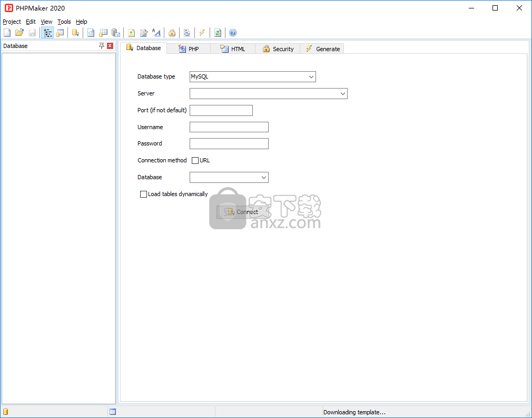Click the grey server-with-window toolbar icon
532x418 pixels.
pyautogui.click(x=116, y=33)
